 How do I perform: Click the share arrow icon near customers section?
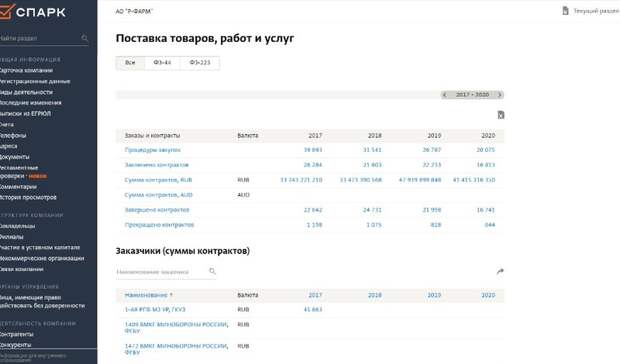point(500,272)
